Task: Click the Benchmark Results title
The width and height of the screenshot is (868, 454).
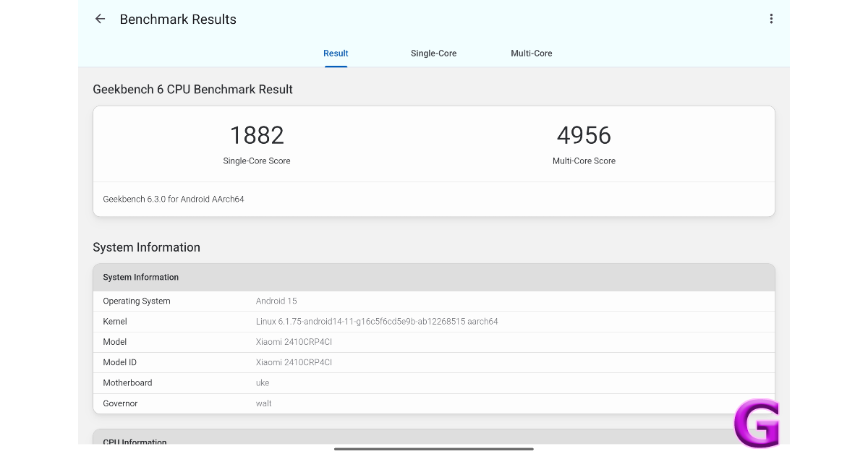Action: click(178, 20)
